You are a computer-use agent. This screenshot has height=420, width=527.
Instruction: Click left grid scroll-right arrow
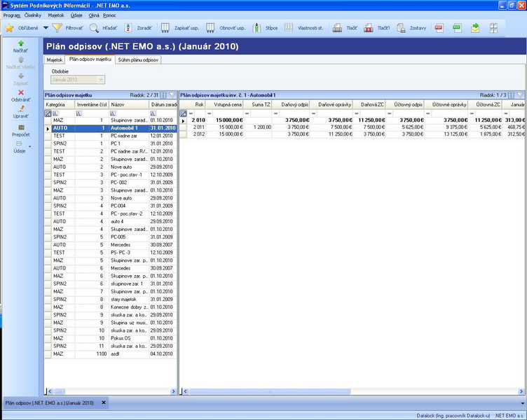173,391
